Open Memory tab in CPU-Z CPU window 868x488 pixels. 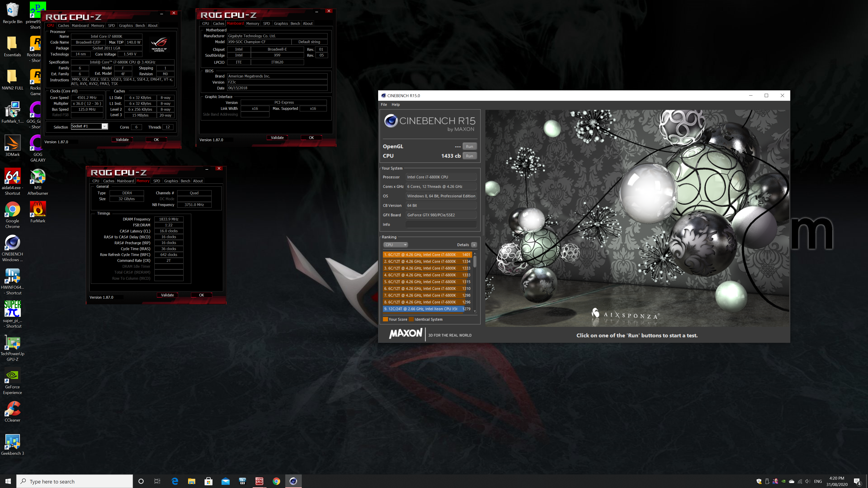click(x=98, y=26)
